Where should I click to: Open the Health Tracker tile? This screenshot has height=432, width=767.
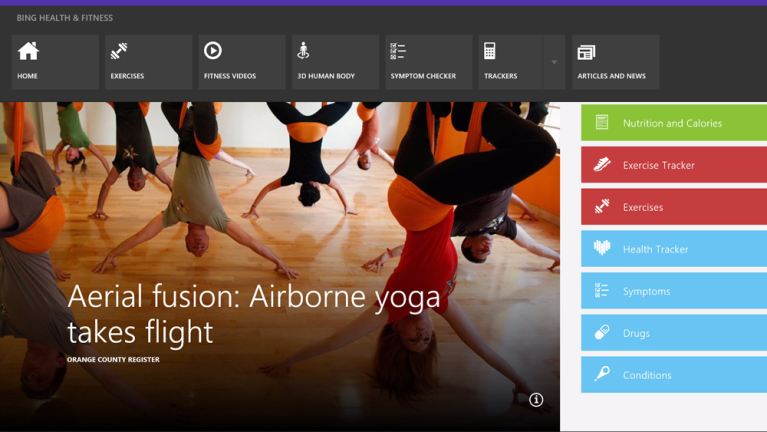click(x=673, y=249)
